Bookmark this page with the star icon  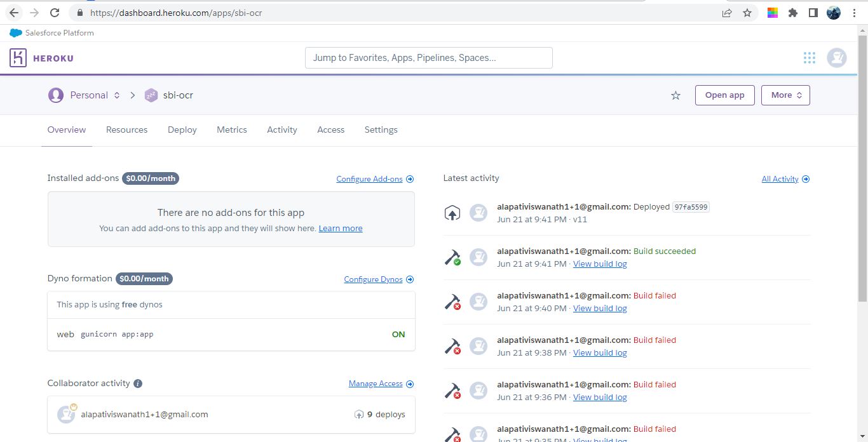[x=747, y=13]
